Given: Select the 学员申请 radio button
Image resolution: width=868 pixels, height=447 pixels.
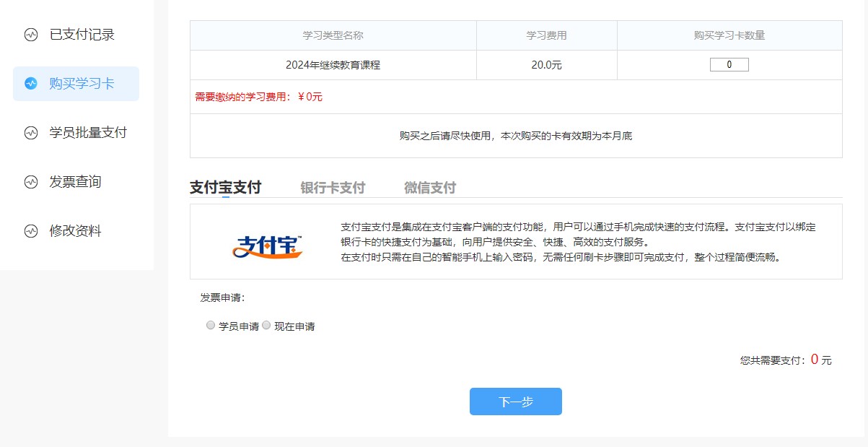Looking at the screenshot, I should (x=211, y=326).
